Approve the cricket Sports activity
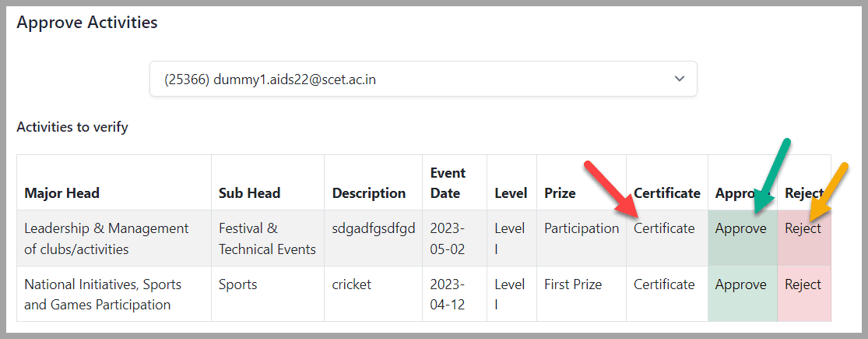The height and width of the screenshot is (339, 868). tap(740, 284)
